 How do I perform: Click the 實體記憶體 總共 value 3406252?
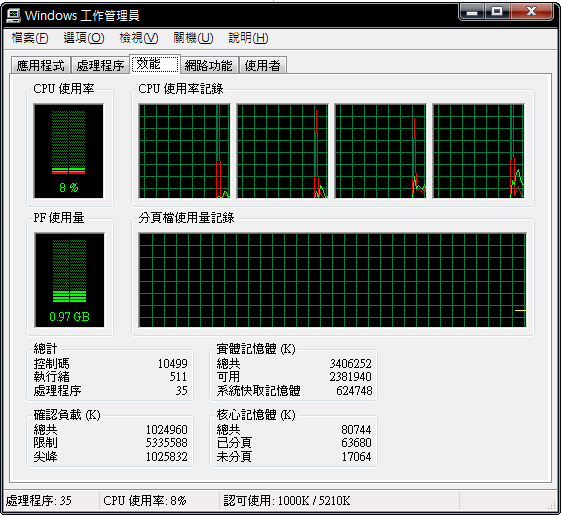coord(351,364)
